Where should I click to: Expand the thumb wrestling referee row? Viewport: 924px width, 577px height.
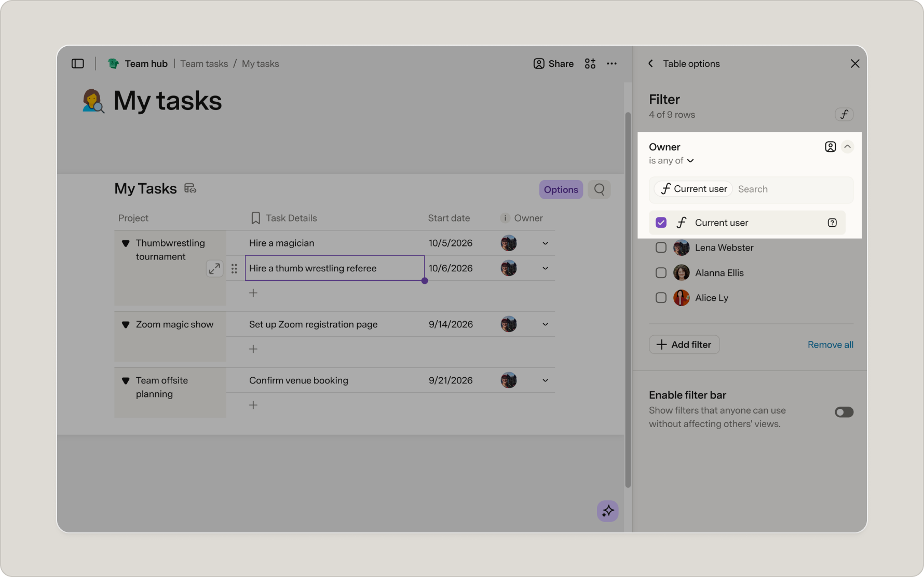tap(214, 268)
